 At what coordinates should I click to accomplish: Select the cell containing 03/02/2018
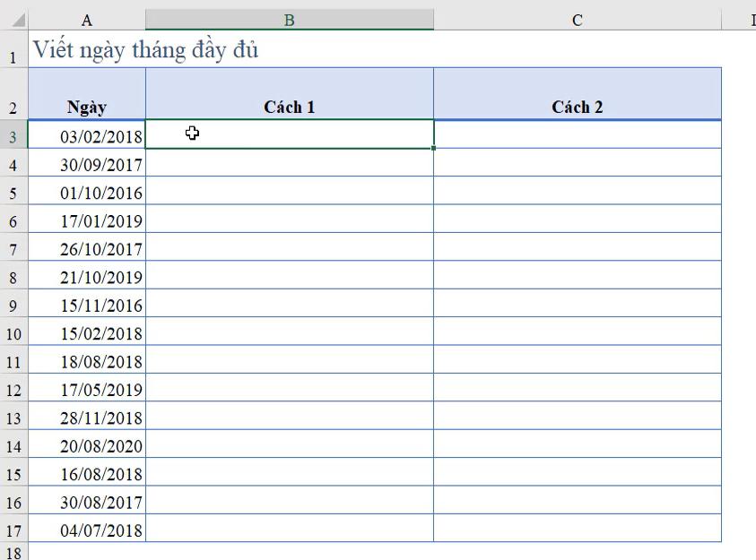[86, 134]
